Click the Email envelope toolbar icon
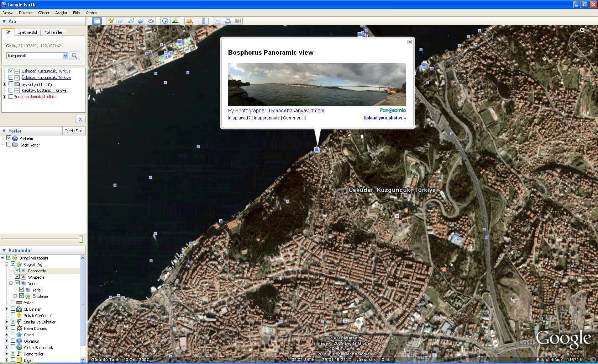Image resolution: width=598 pixels, height=364 pixels. point(218,21)
